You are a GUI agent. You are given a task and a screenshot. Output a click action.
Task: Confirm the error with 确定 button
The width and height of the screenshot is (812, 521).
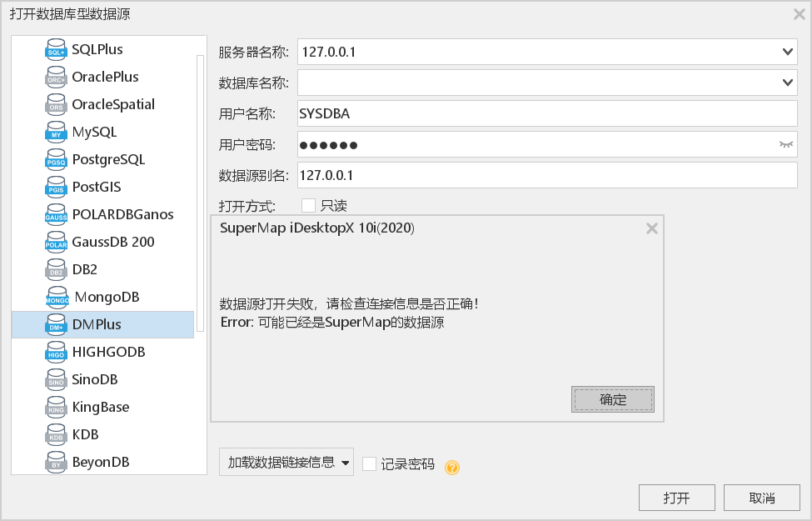pyautogui.click(x=613, y=399)
